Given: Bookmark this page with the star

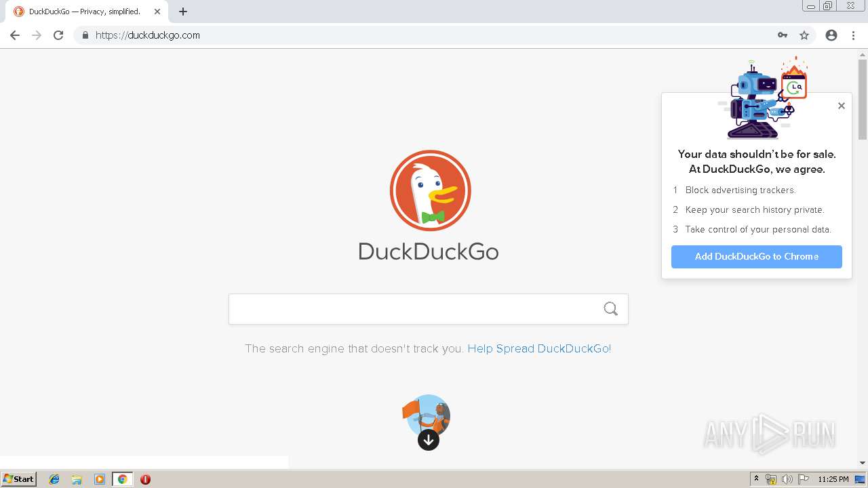Looking at the screenshot, I should tap(804, 35).
